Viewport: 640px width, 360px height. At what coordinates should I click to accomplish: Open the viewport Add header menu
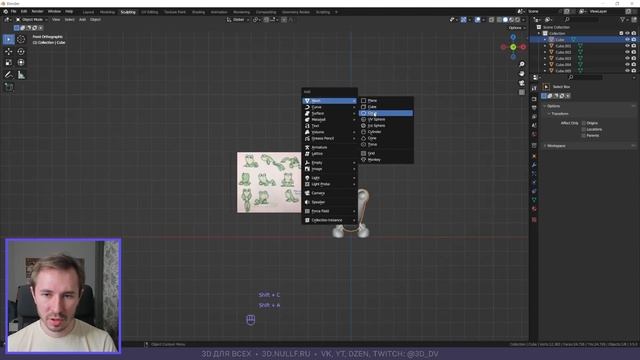coord(82,20)
